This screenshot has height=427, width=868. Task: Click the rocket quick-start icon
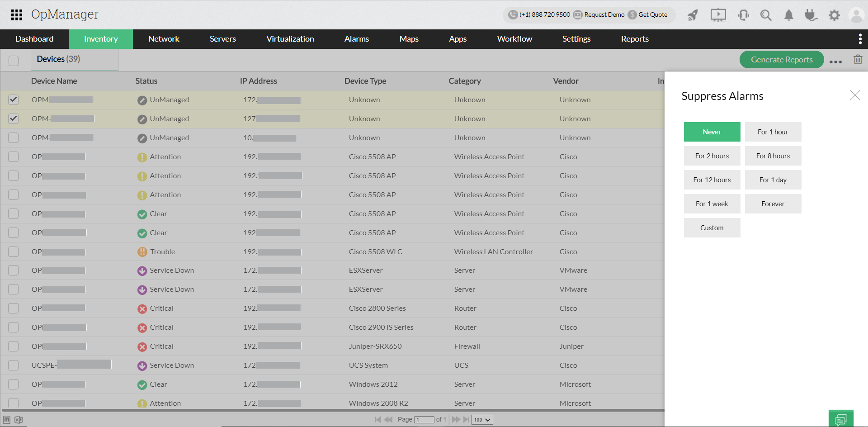[693, 15]
